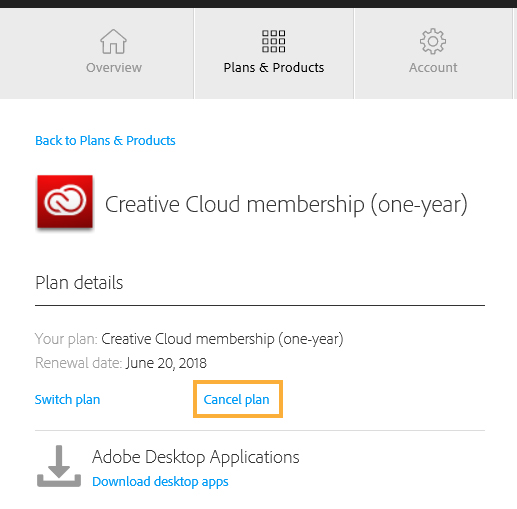Click the Adobe Desktop Applications heading
The height and width of the screenshot is (509, 517).
pyautogui.click(x=196, y=457)
